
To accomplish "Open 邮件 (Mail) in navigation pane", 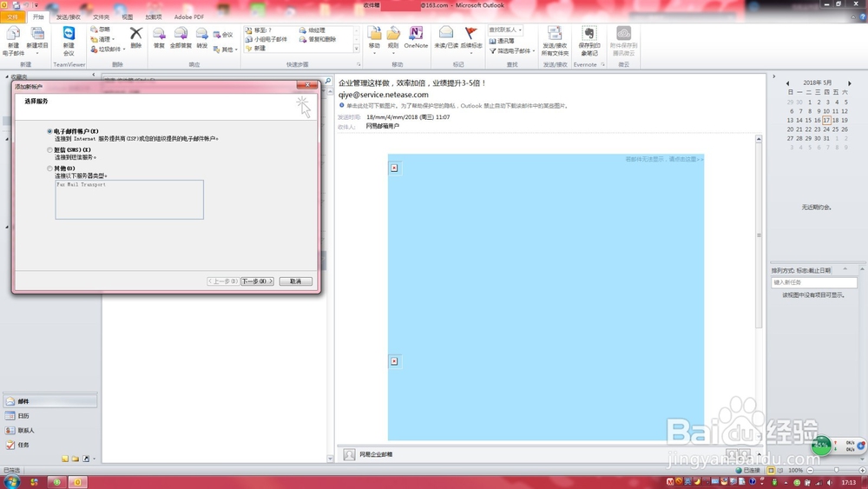I will (x=50, y=401).
